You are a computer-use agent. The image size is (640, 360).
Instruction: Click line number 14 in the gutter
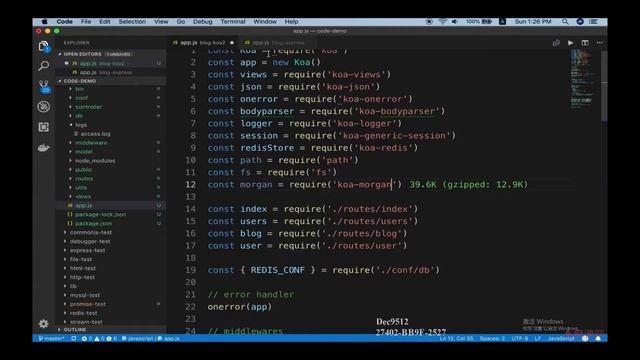point(191,209)
